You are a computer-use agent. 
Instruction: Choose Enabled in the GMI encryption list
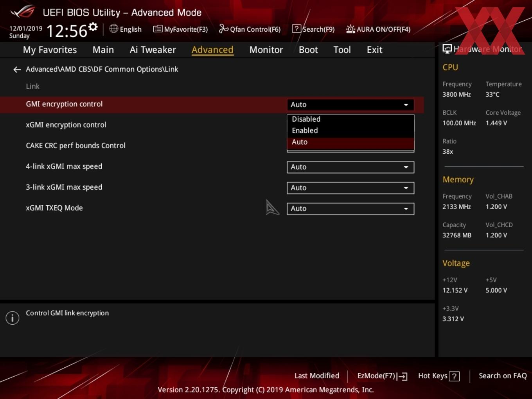(x=350, y=131)
